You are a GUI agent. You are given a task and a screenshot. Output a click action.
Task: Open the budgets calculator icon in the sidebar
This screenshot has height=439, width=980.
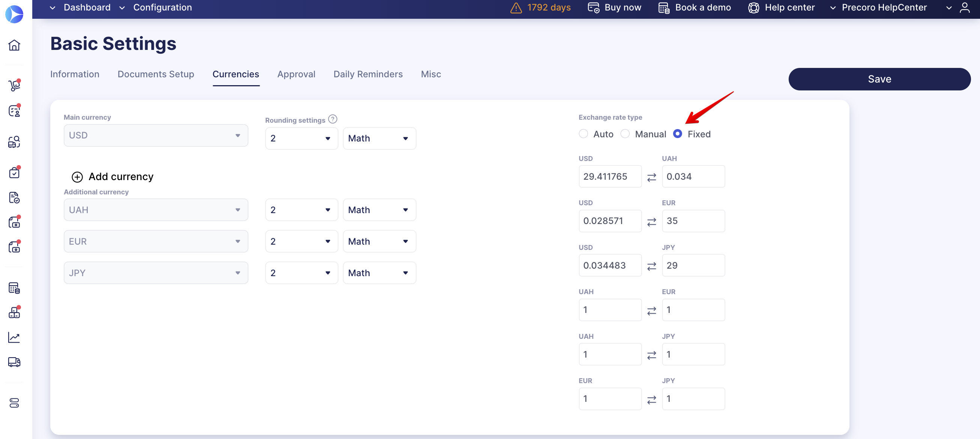14,288
